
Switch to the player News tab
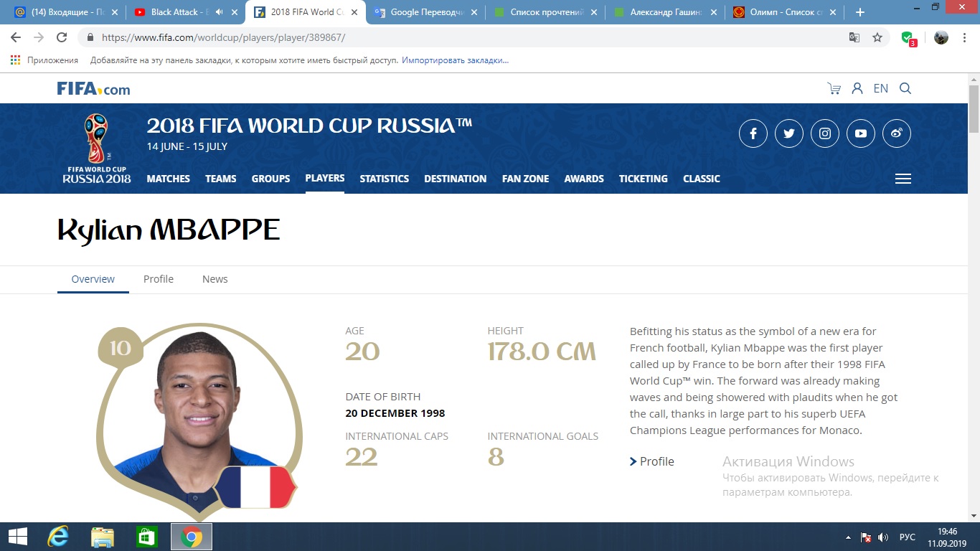pyautogui.click(x=215, y=279)
